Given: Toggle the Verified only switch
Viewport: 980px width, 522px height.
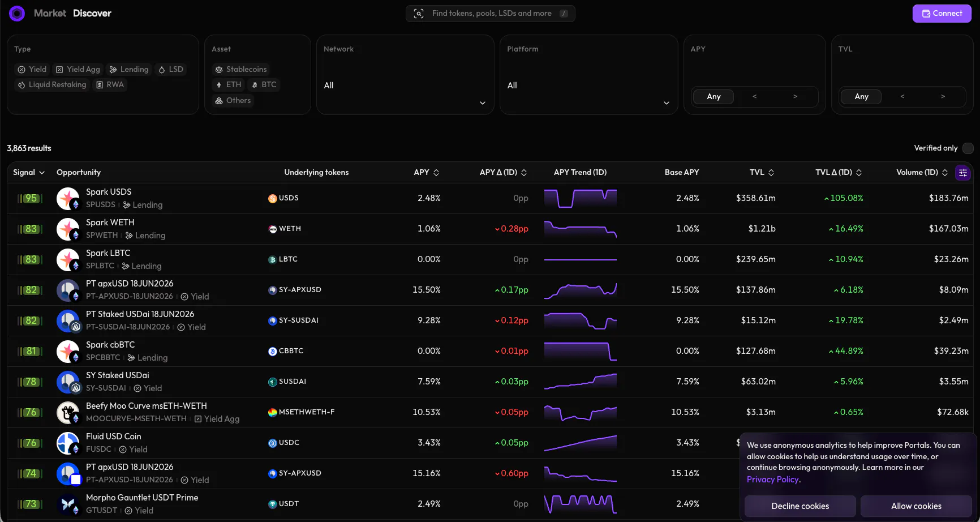Looking at the screenshot, I should click(x=968, y=148).
